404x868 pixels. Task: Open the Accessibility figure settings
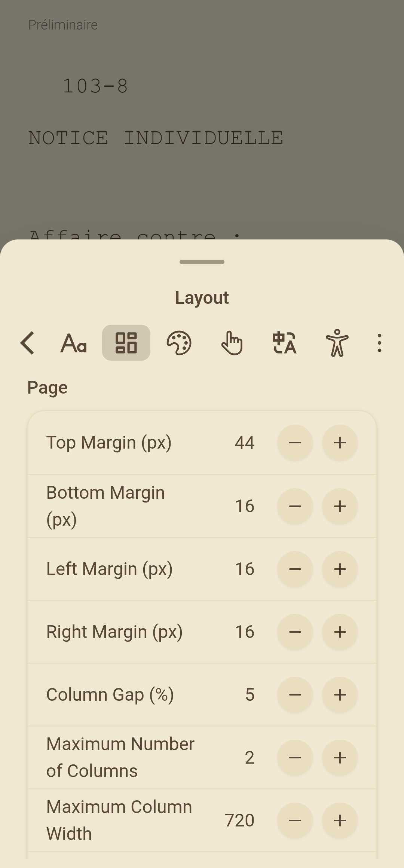[x=337, y=343]
